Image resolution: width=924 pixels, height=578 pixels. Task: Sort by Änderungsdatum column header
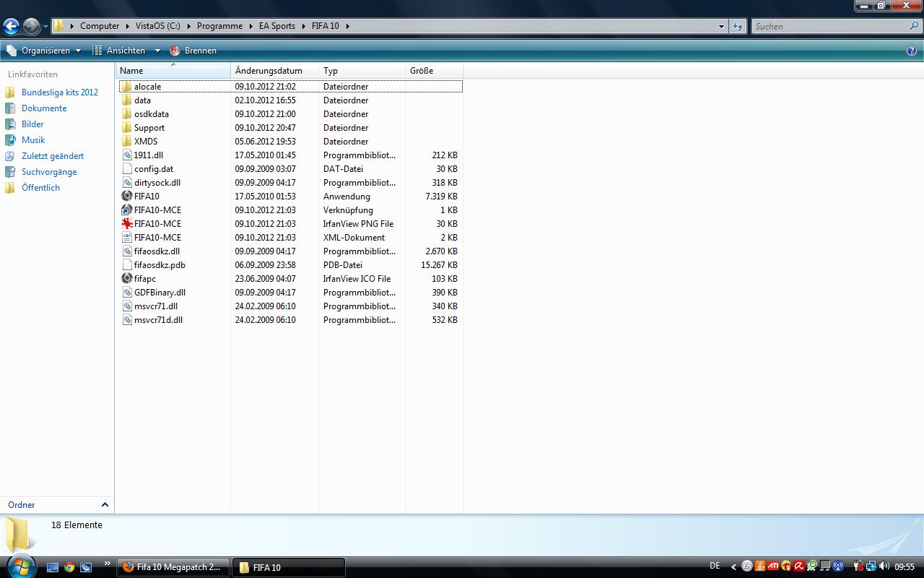(274, 71)
